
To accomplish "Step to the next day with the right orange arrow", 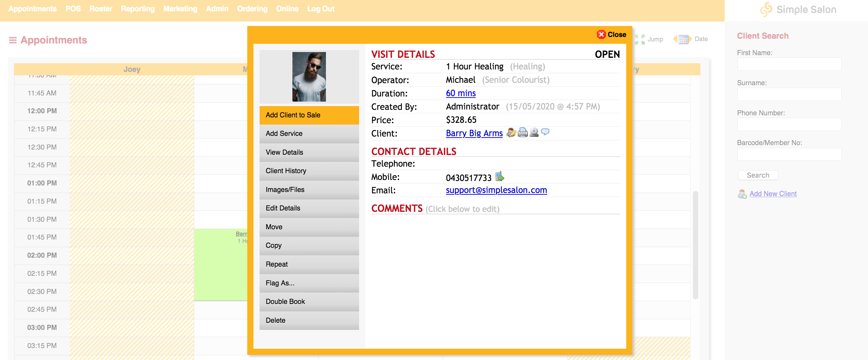I will coord(690,39).
